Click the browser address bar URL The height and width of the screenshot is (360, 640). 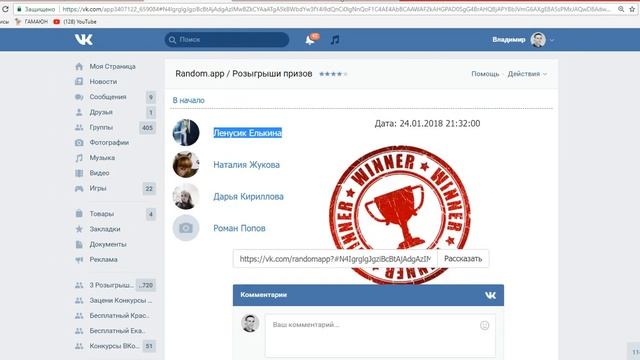coord(337,9)
